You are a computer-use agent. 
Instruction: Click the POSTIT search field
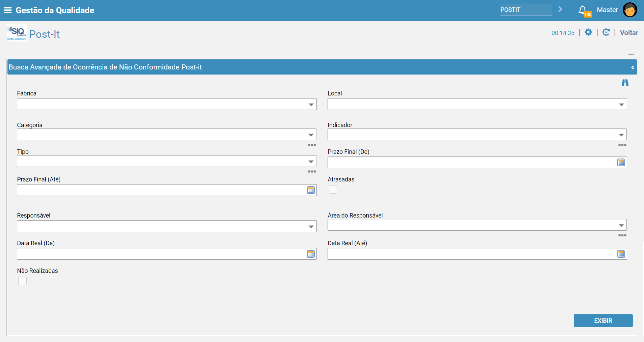click(526, 10)
